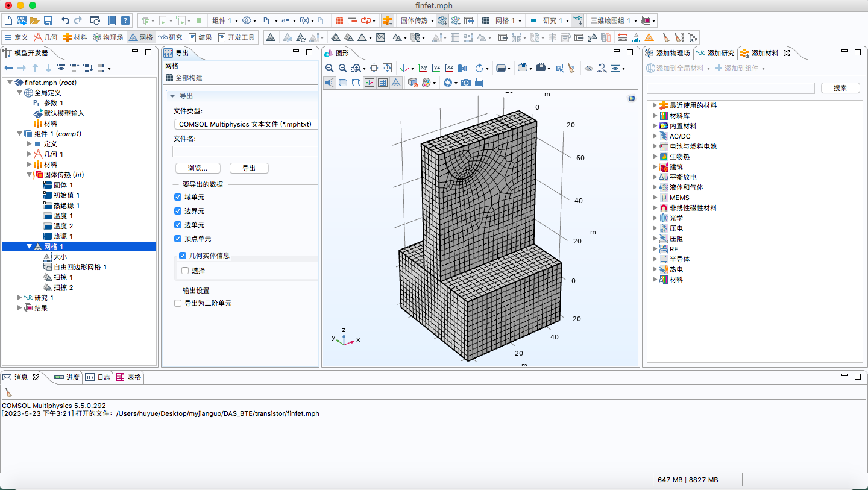Expand the 结果 tree node
868x490 pixels.
click(x=20, y=308)
